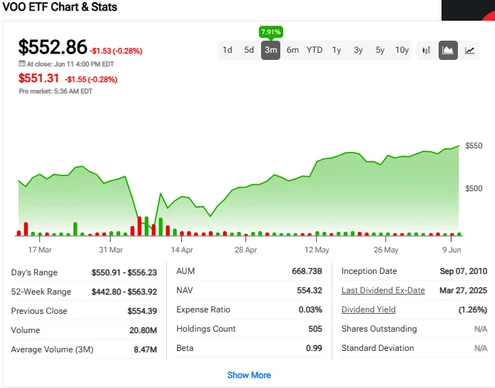Click the AUM value 668.73B
This screenshot has height=388, width=495.
point(307,271)
